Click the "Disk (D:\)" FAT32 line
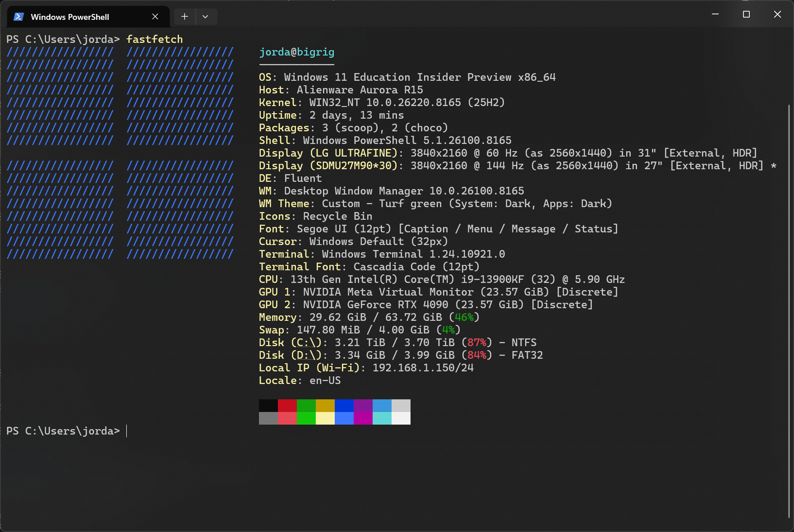The height and width of the screenshot is (532, 794). click(401, 355)
